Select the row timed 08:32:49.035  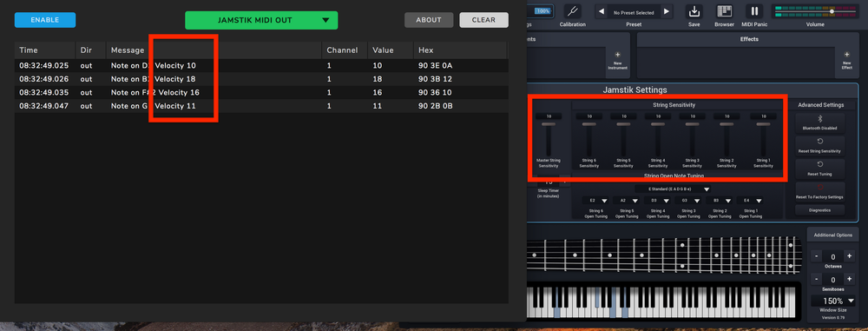point(261,92)
